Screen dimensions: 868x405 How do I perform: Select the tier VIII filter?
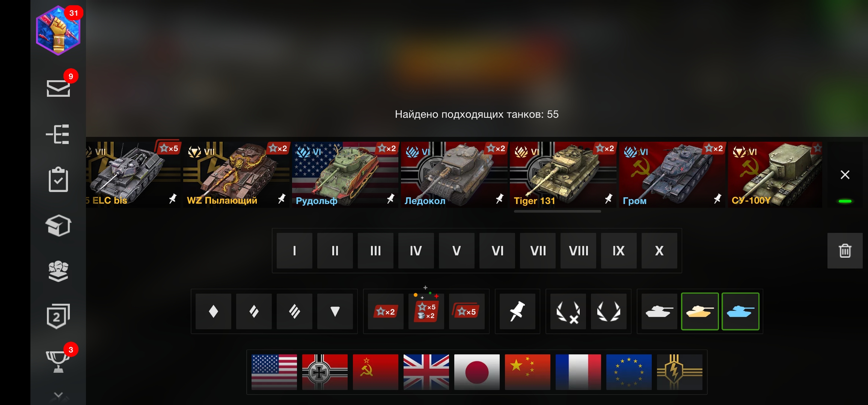point(578,250)
